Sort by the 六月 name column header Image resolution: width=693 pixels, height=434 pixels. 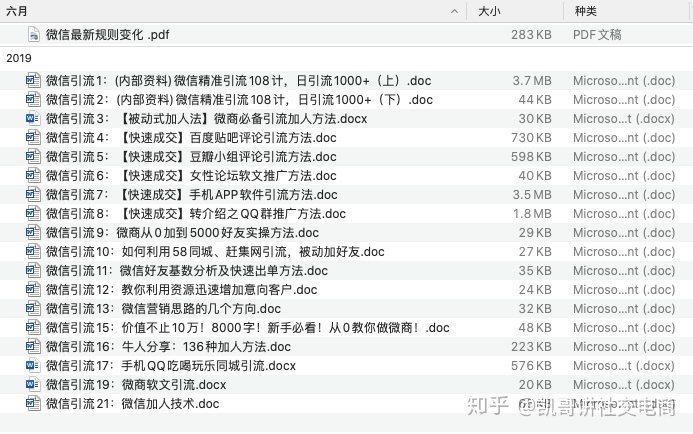coord(17,11)
